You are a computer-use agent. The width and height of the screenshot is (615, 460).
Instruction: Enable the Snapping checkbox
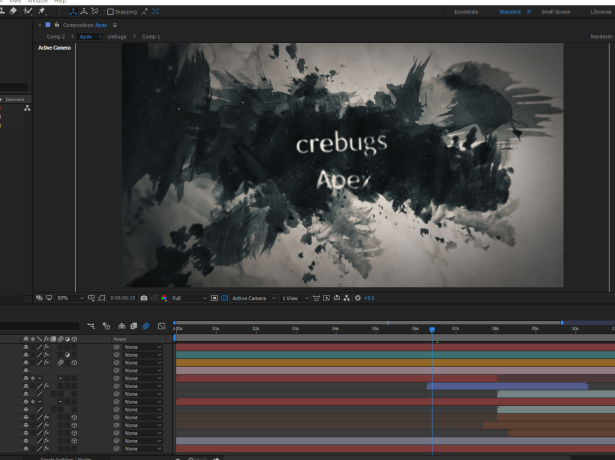pos(111,12)
